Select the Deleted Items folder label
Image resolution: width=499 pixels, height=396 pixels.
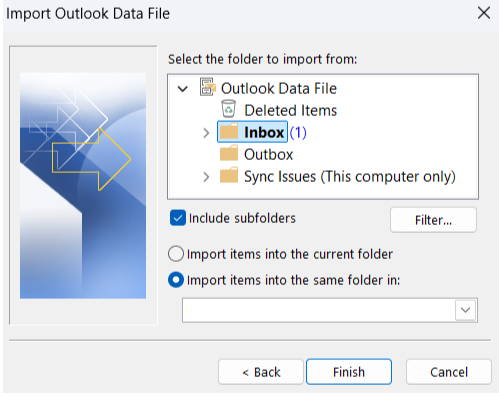(x=290, y=110)
